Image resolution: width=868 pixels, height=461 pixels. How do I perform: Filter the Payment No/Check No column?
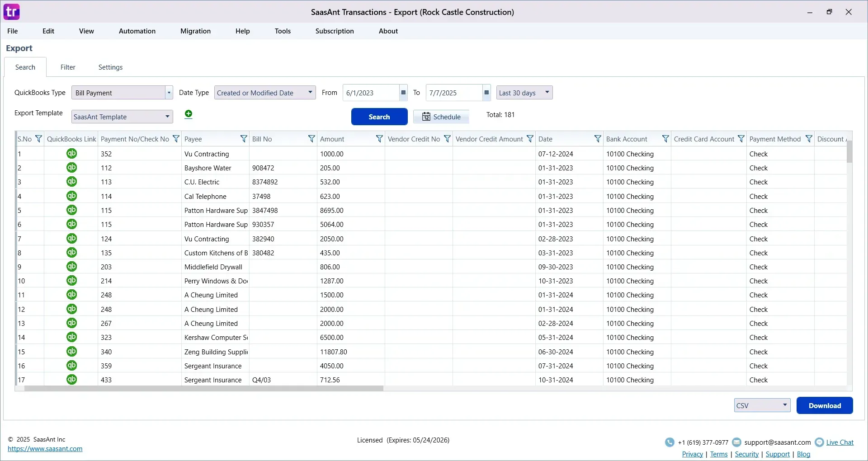176,139
